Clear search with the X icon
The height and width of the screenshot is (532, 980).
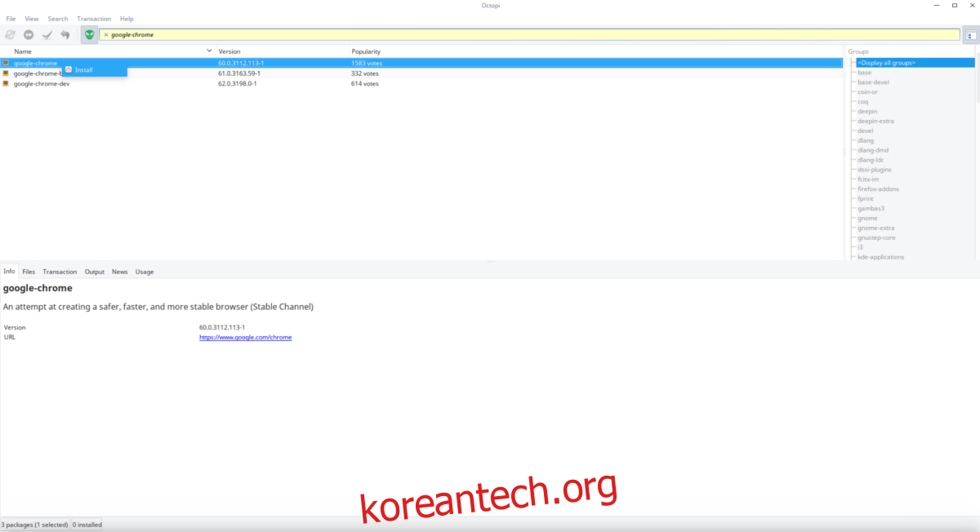pyautogui.click(x=105, y=34)
